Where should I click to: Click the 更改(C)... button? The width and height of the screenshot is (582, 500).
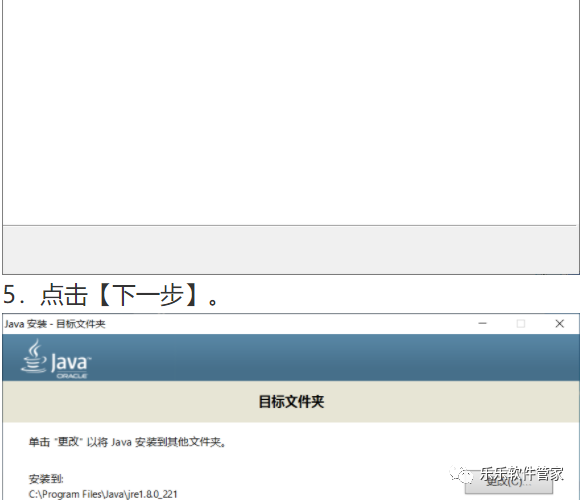(x=509, y=482)
